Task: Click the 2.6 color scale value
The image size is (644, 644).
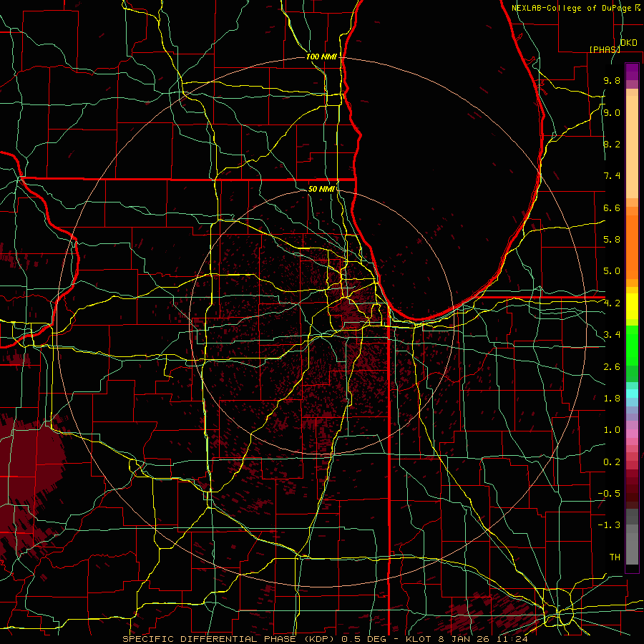Action: click(x=612, y=367)
